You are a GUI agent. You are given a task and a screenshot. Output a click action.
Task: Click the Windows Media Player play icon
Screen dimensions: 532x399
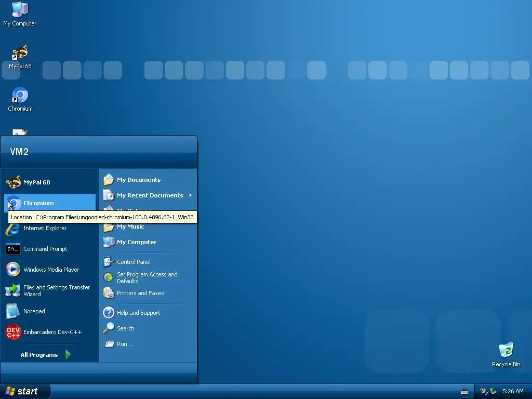coord(13,270)
